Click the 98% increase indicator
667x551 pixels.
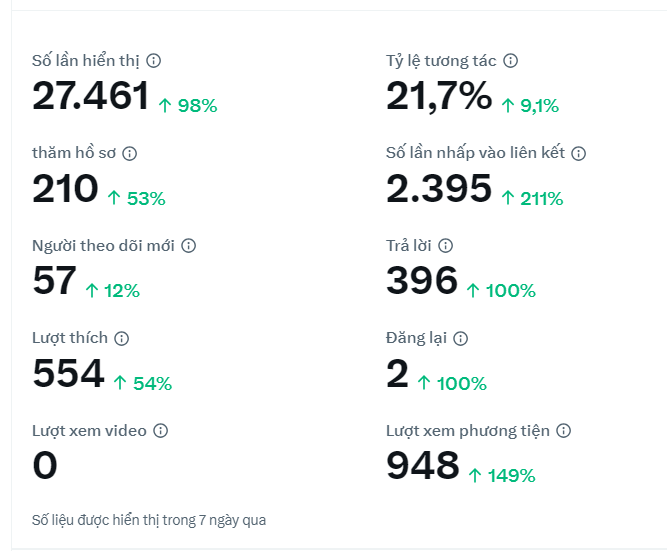(188, 106)
